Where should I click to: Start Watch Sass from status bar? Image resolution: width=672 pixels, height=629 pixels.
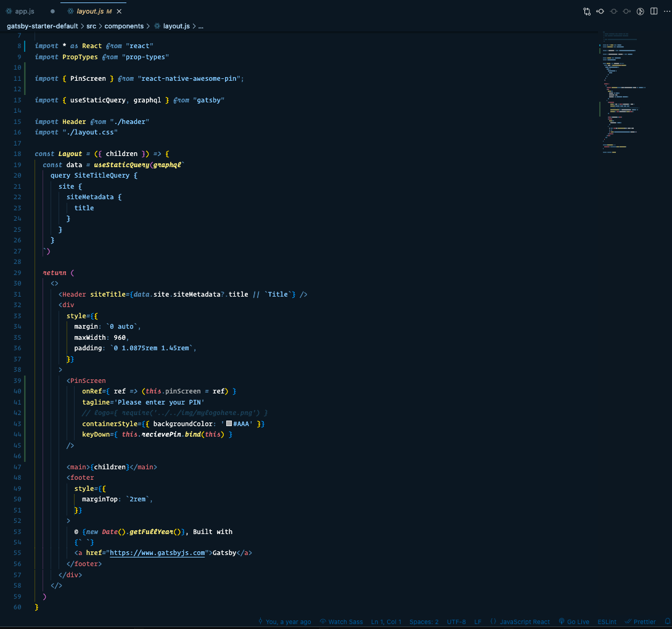[x=342, y=622]
